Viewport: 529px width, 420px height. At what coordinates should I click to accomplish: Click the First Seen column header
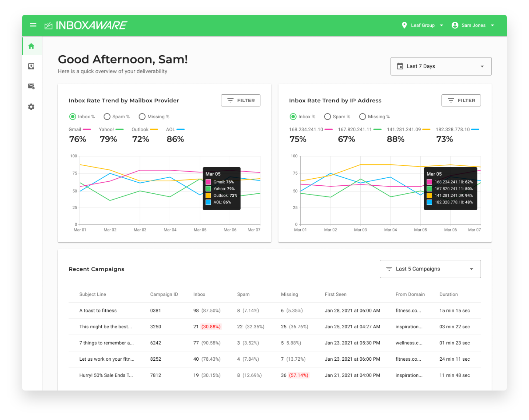335,294
